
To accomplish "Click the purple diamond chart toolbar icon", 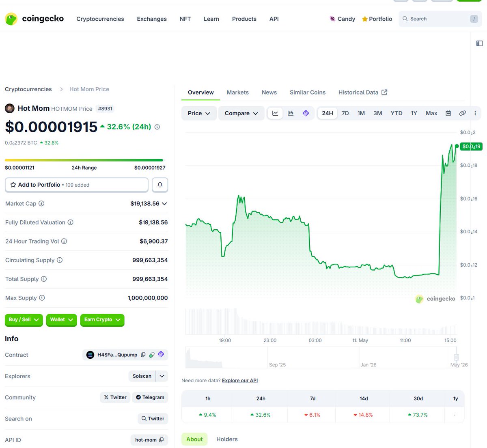I will click(306, 113).
